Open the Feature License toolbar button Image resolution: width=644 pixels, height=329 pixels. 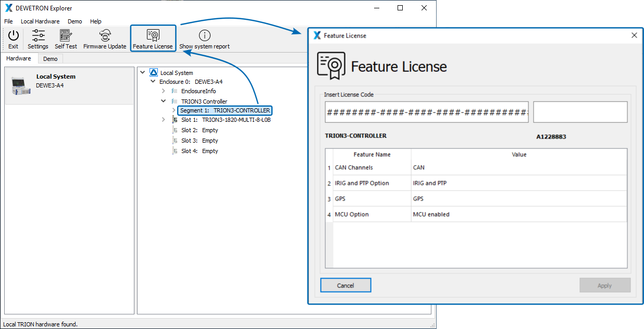[x=153, y=39]
